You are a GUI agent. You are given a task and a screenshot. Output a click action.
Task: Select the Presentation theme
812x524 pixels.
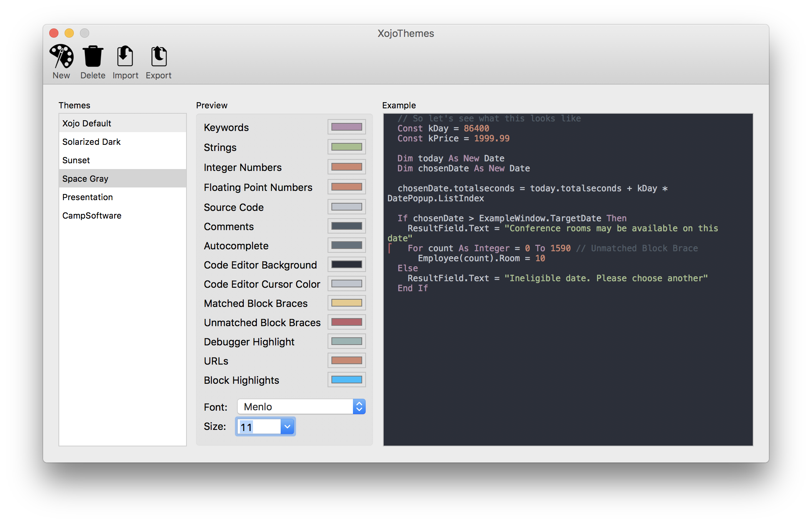pyautogui.click(x=123, y=197)
